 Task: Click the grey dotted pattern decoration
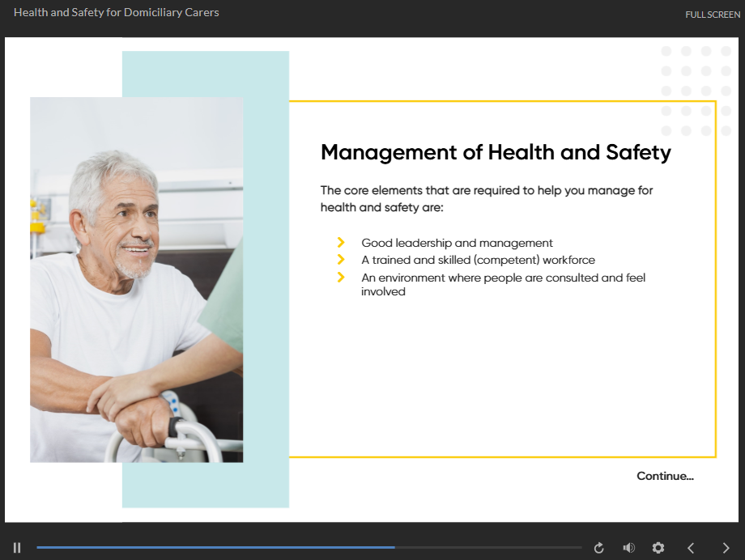click(696, 91)
